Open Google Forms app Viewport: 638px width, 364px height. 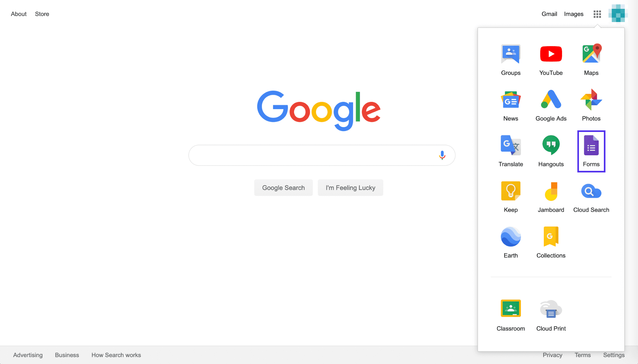(x=591, y=150)
